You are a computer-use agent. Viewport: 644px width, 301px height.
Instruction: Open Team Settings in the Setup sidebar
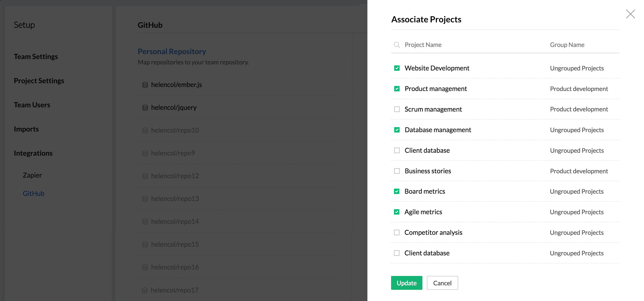coord(36,57)
